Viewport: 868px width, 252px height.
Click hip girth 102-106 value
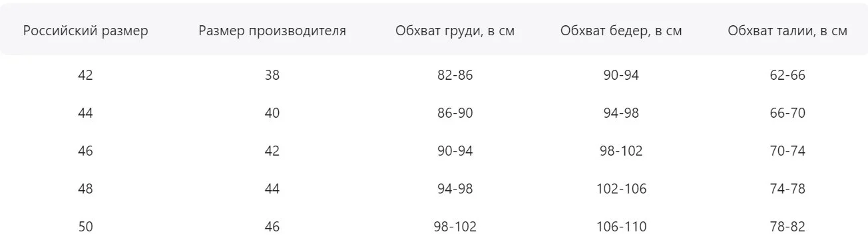621,189
